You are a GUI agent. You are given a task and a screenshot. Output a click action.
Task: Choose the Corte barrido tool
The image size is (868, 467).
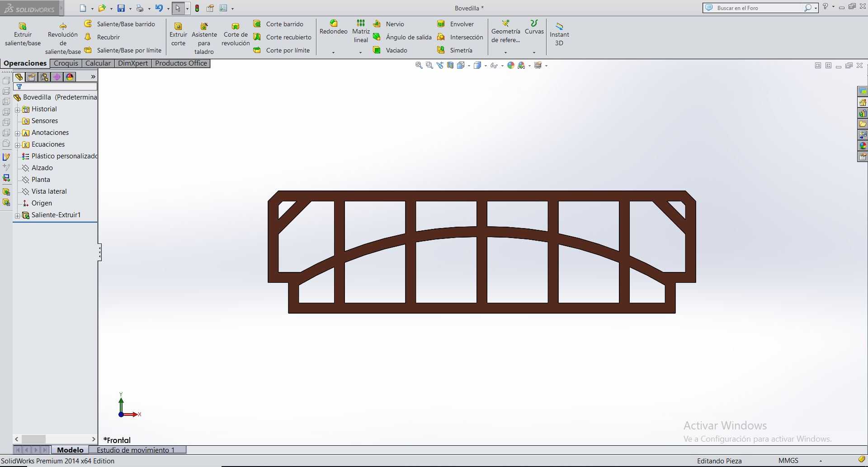278,24
